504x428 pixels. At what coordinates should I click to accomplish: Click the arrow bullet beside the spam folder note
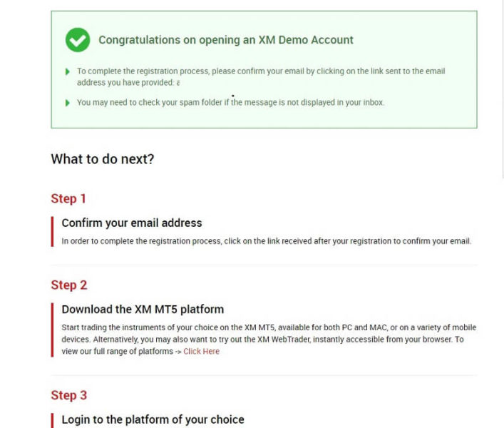pyautogui.click(x=67, y=103)
